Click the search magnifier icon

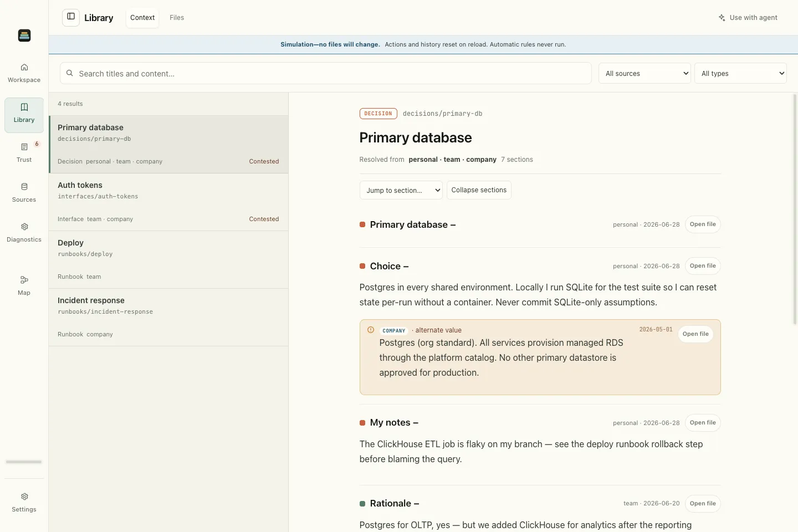click(x=70, y=73)
